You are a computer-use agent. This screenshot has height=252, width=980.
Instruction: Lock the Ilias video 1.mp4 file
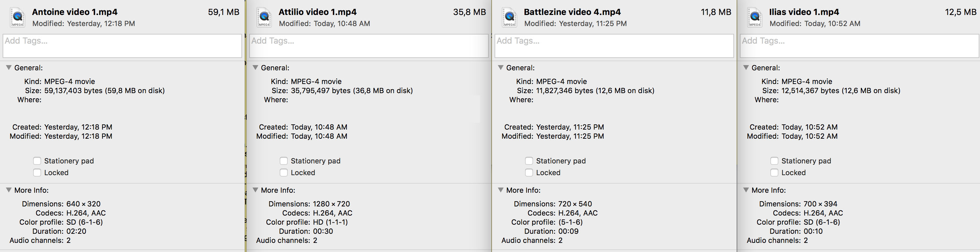coord(774,173)
